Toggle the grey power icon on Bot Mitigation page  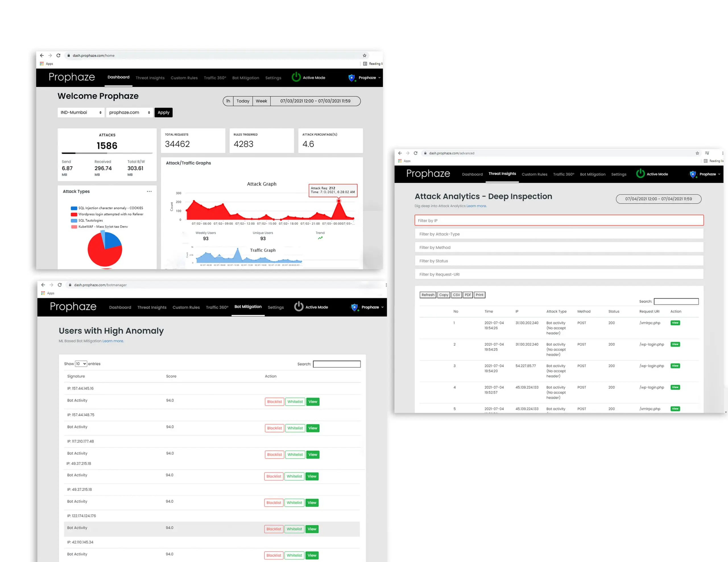pyautogui.click(x=299, y=306)
